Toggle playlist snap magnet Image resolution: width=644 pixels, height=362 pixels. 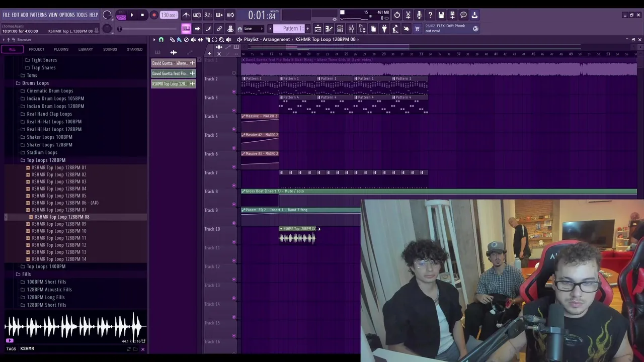[161, 40]
